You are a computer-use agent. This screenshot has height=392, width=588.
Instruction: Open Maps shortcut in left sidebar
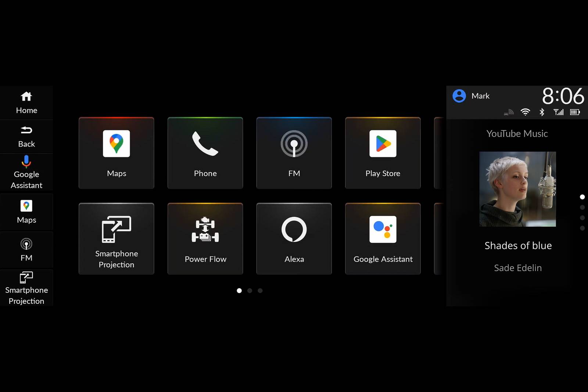pyautogui.click(x=26, y=212)
